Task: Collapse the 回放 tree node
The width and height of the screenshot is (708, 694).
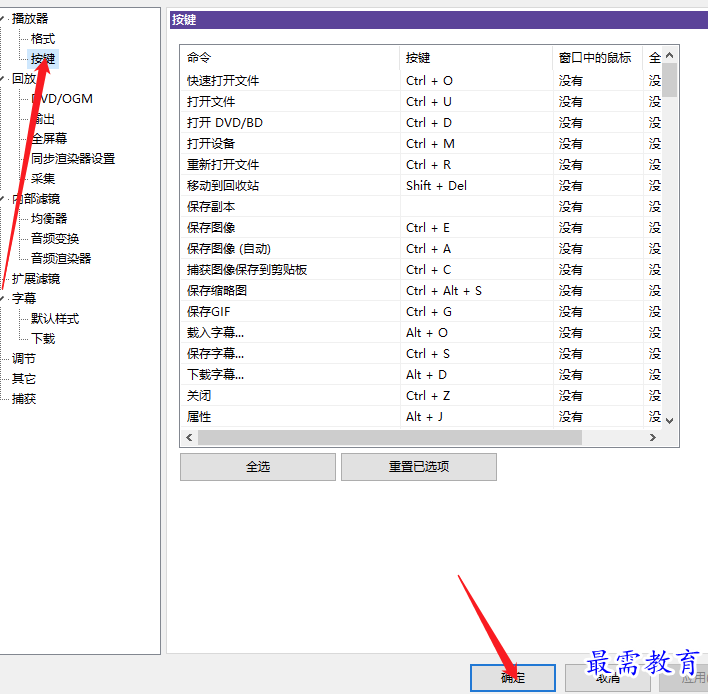Action: (x=2, y=79)
